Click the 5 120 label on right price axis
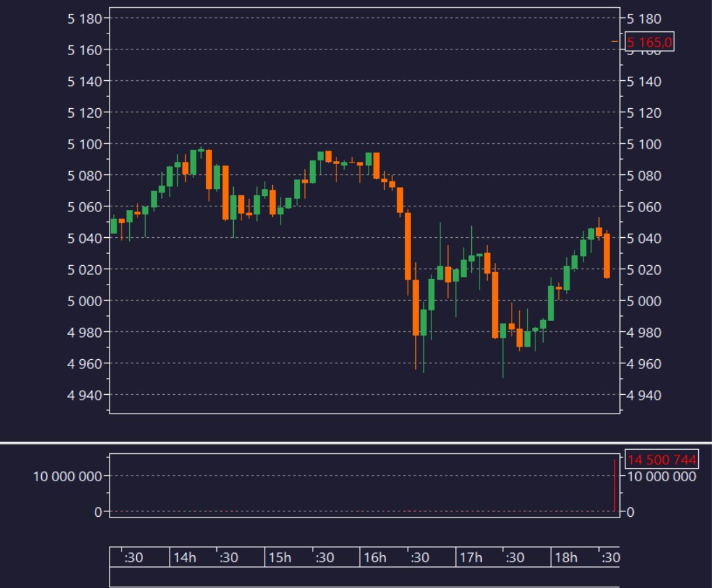712x588 pixels. [644, 112]
